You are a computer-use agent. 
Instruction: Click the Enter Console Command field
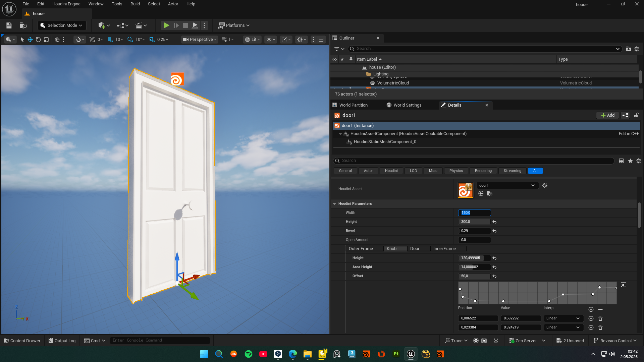160,341
